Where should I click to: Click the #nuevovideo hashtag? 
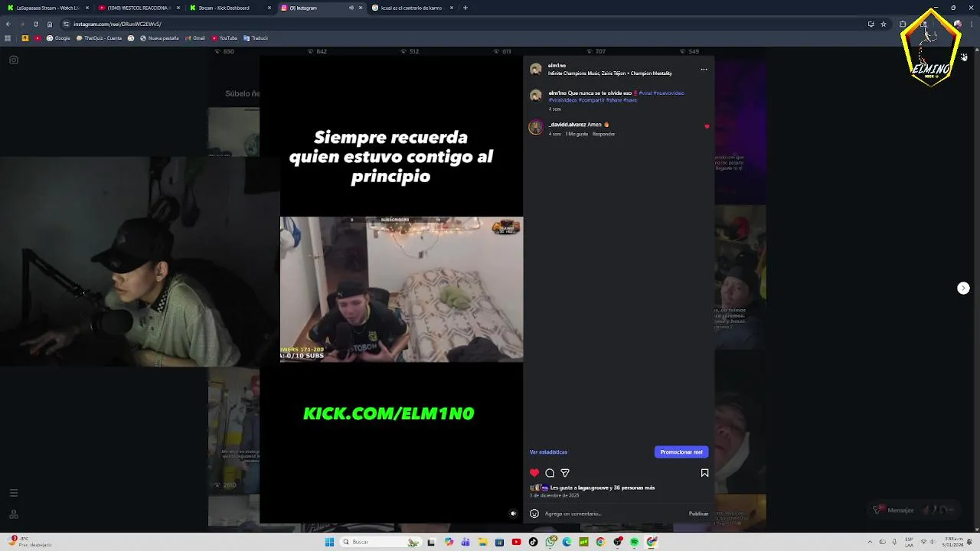point(668,93)
